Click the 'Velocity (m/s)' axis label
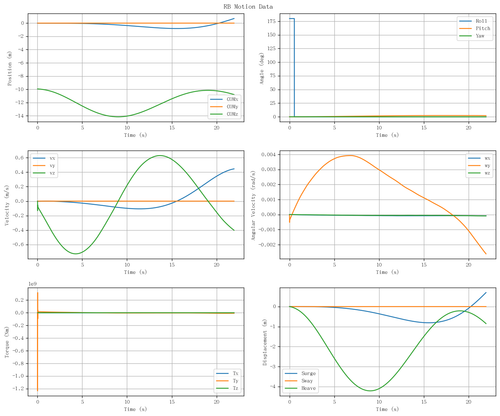This screenshot has width=500, height=416. click(x=7, y=205)
